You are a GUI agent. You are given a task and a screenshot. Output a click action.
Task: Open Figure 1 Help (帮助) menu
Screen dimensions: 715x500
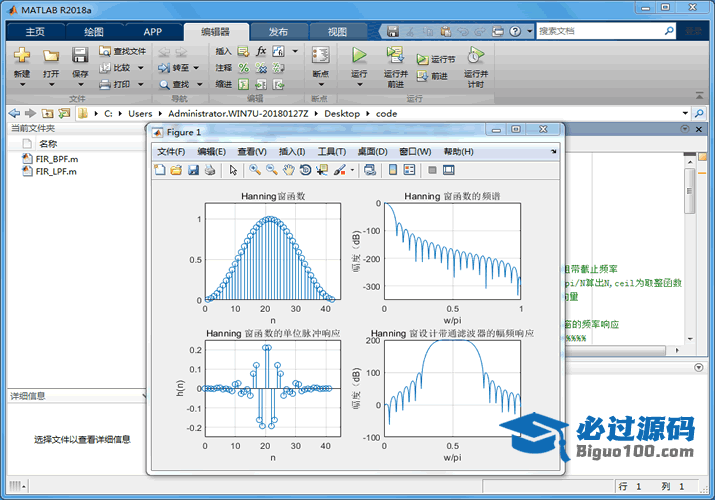[458, 151]
